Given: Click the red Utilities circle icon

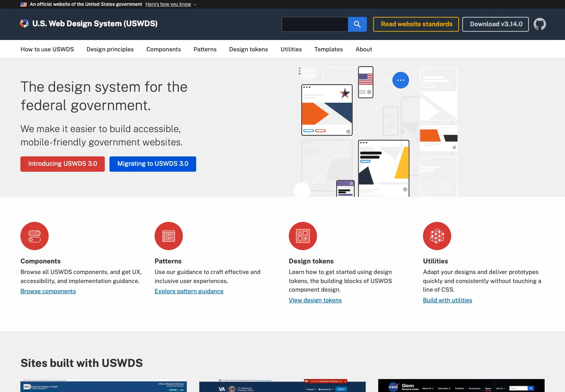Looking at the screenshot, I should tap(437, 236).
